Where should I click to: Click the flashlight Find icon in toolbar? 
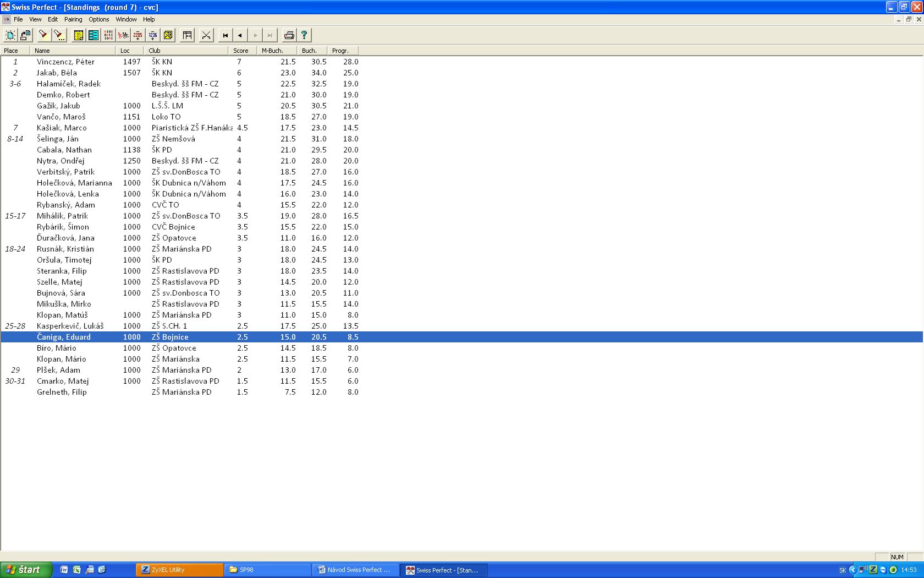coord(43,35)
